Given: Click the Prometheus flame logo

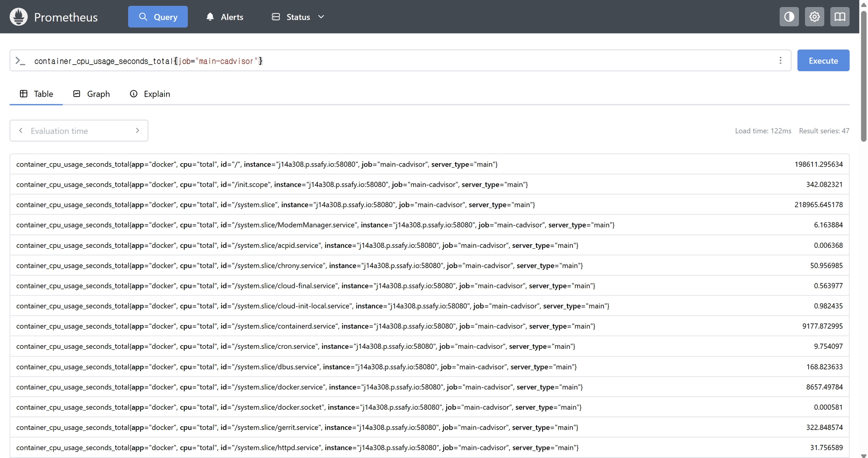Looking at the screenshot, I should click(x=19, y=17).
